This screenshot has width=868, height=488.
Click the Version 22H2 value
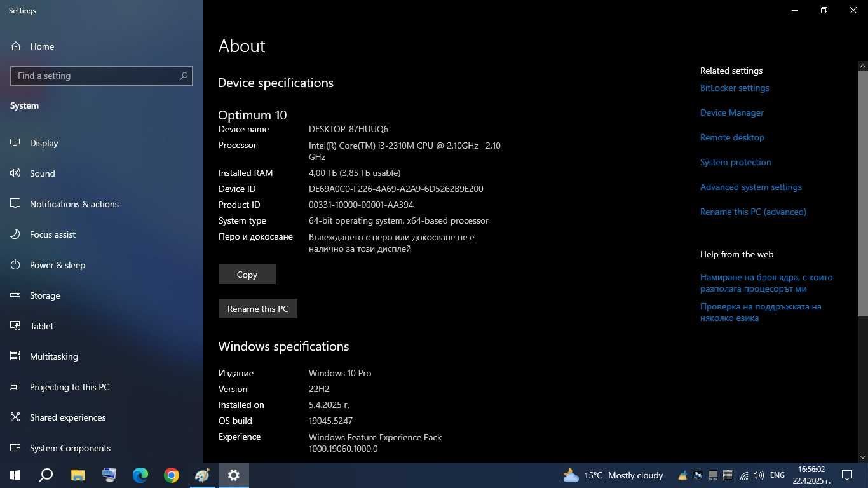click(319, 389)
